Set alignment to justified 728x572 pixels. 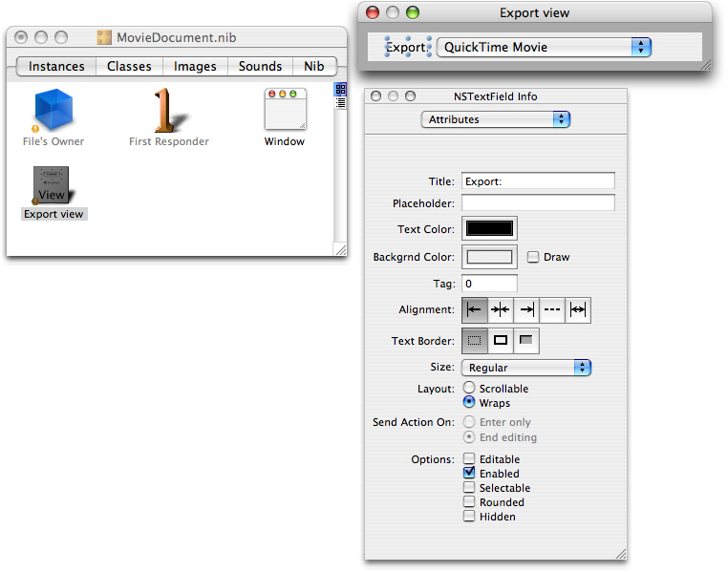tap(578, 309)
